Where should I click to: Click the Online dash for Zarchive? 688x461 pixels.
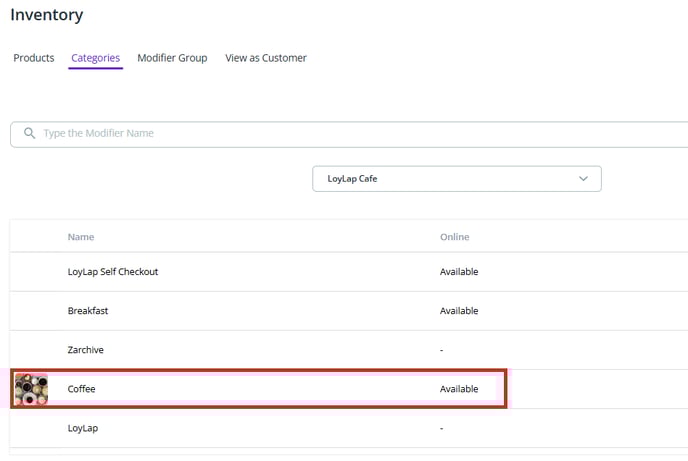point(442,350)
